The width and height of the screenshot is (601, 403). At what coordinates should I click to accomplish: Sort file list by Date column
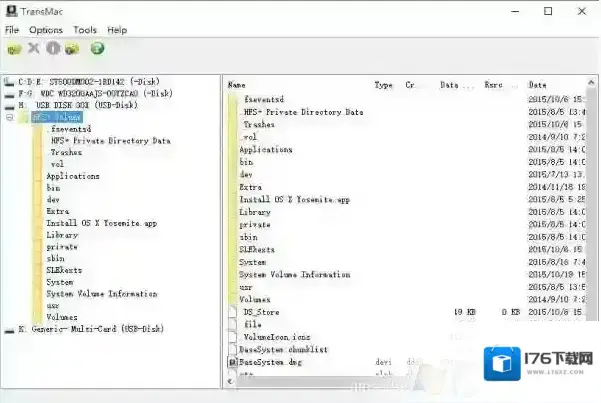click(x=537, y=85)
